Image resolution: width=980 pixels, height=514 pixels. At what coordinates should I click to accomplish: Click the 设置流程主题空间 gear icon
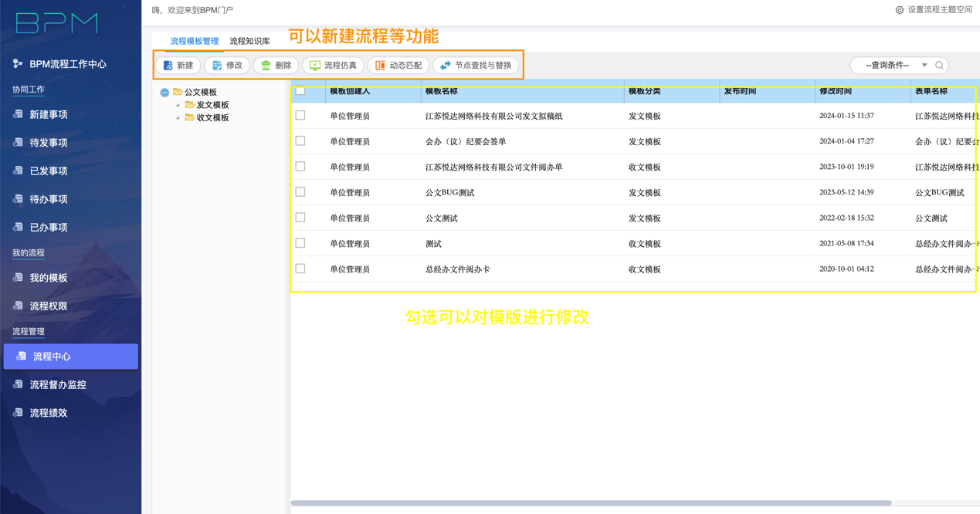899,10
